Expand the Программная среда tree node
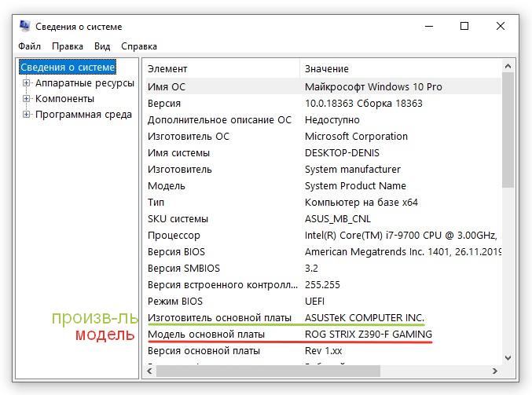Viewport: 532px width, 395px height. coord(26,115)
